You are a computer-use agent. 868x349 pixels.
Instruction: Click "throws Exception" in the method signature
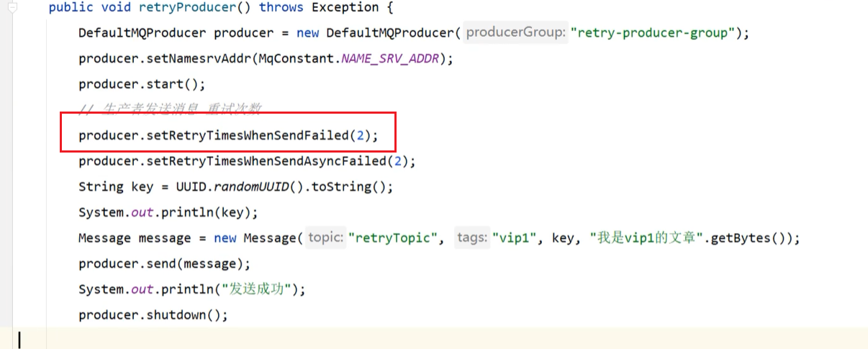click(319, 8)
